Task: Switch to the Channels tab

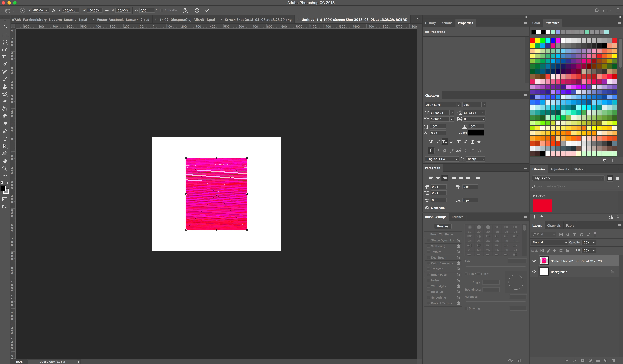Action: pyautogui.click(x=554, y=225)
